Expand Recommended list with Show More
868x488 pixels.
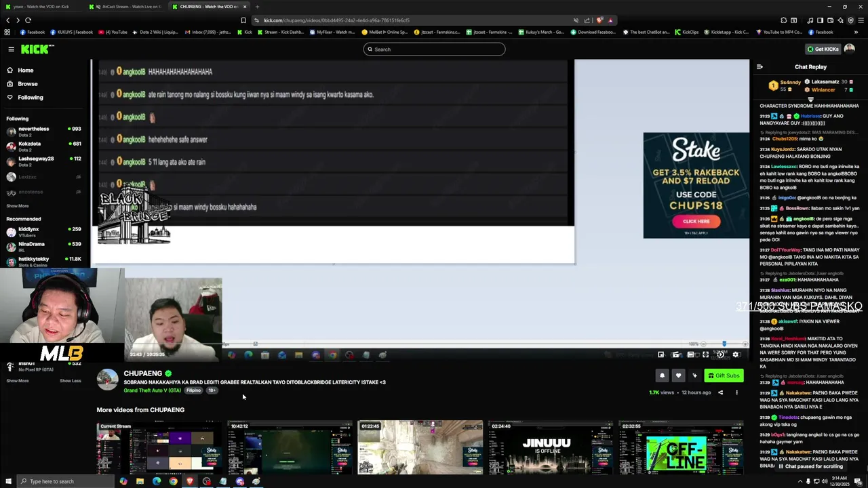[18, 381]
